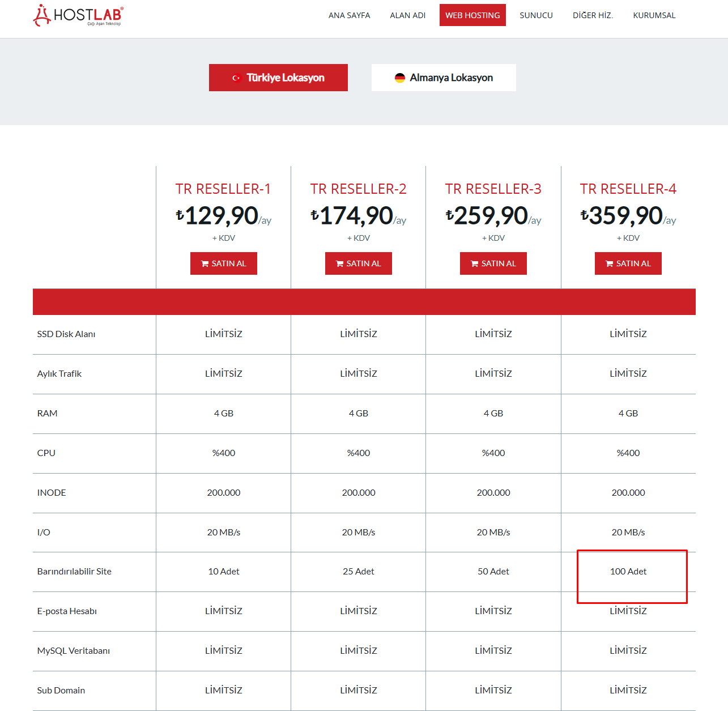Click E-posta Hesabı LİMİTSİZ for TR RESELLER-3
Screen dimensions: 728x711
tap(493, 611)
